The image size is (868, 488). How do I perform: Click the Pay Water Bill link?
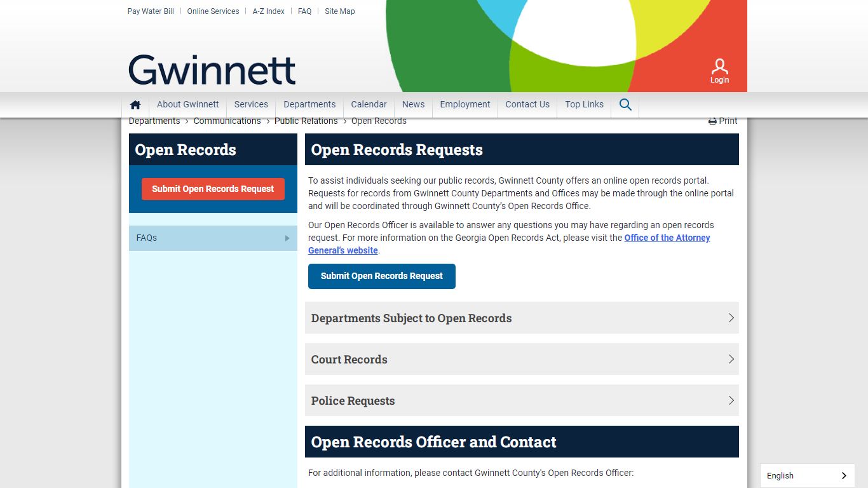151,11
